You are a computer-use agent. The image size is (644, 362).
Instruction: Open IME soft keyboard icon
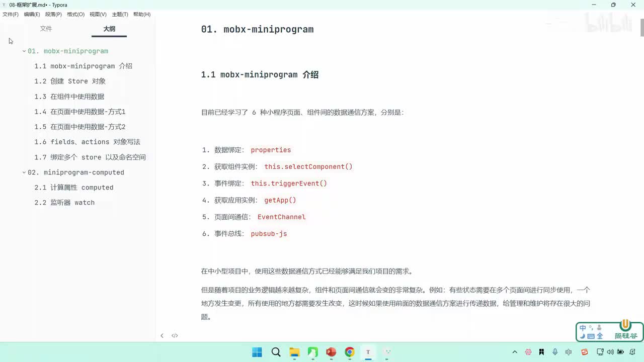591,336
